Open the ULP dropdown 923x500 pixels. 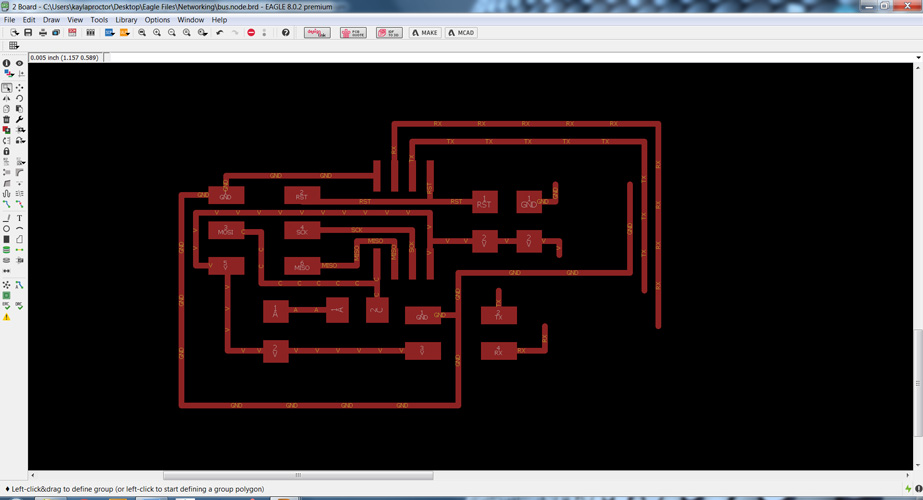pyautogui.click(x=125, y=32)
